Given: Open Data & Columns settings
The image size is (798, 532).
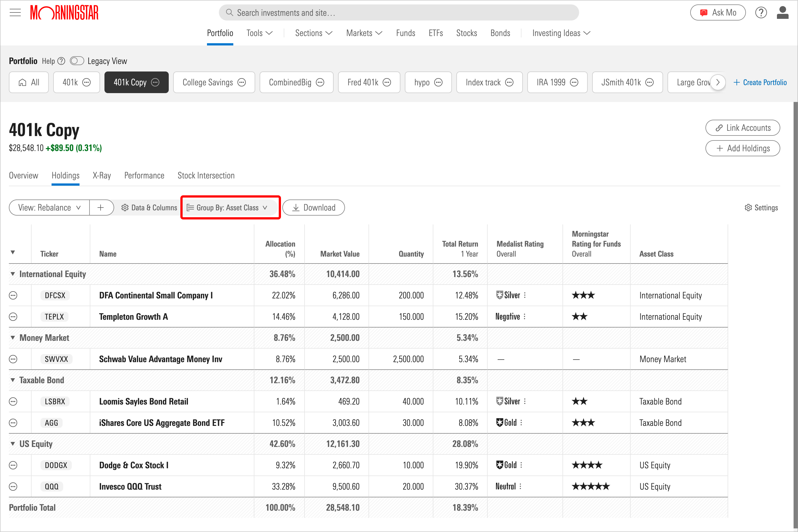Looking at the screenshot, I should 149,208.
